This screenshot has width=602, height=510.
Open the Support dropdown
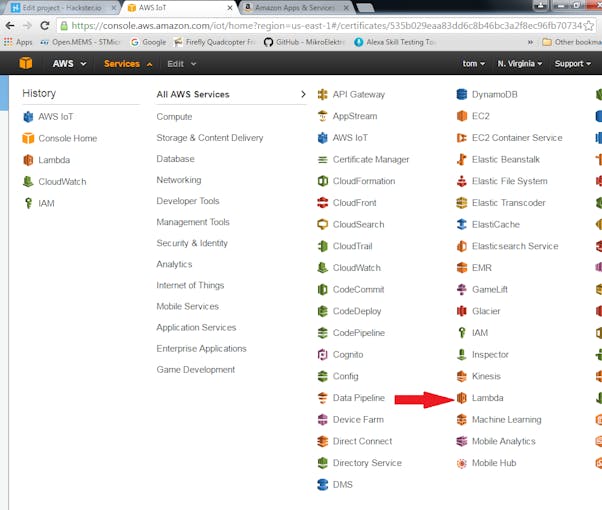click(x=572, y=63)
